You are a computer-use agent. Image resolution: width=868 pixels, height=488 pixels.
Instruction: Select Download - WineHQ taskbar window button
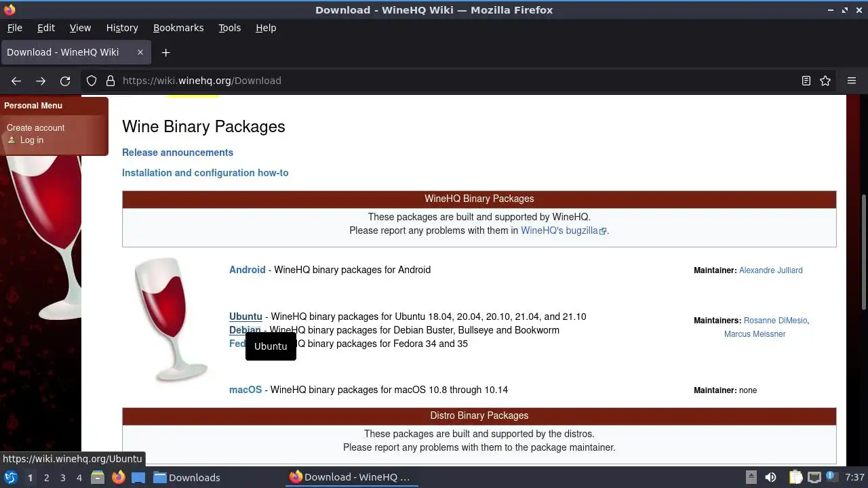[x=350, y=478]
